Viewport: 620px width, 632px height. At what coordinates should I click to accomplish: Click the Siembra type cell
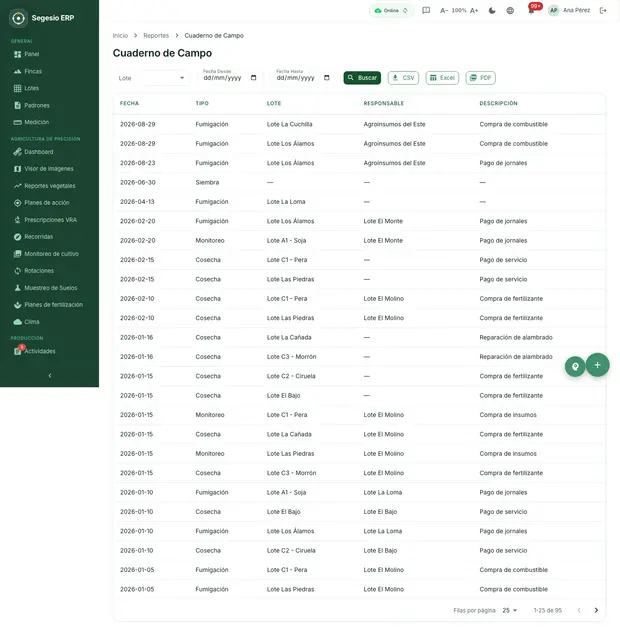207,183
